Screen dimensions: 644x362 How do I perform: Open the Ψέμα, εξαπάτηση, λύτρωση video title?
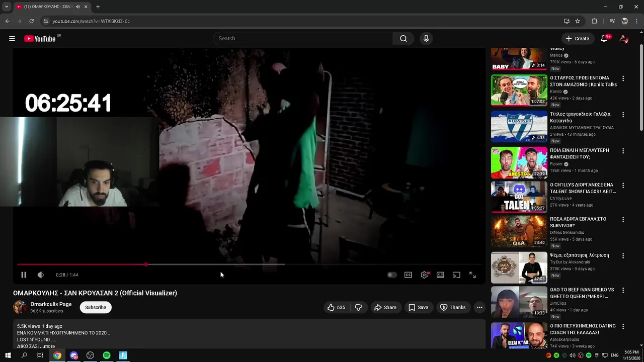click(580, 255)
